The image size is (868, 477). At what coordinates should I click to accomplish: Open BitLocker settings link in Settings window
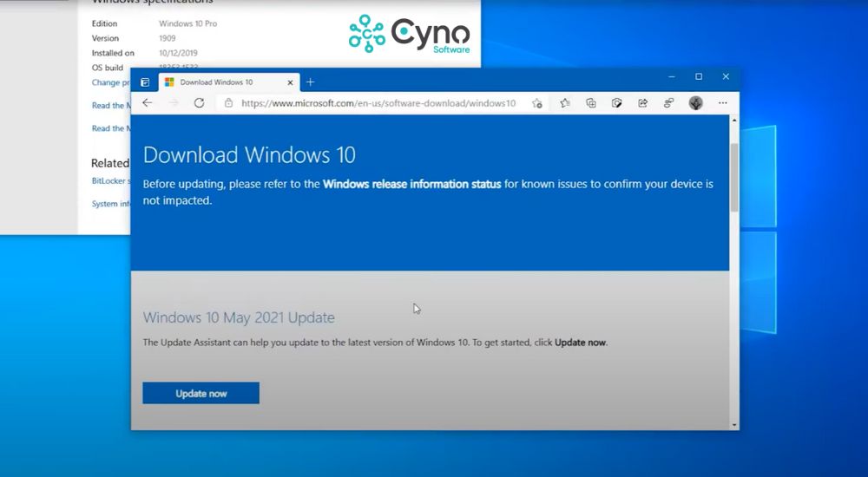coord(111,181)
